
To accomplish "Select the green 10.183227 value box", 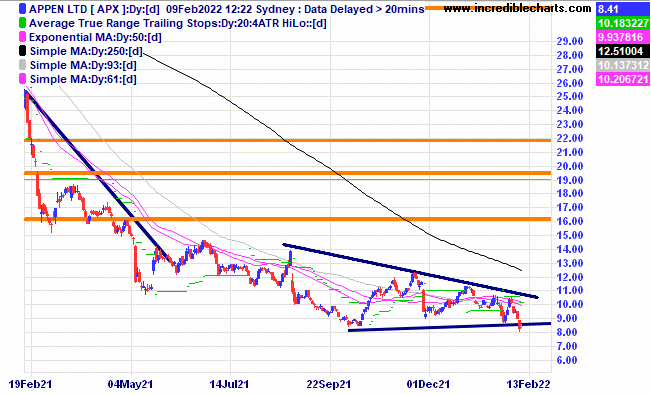I will tap(623, 23).
